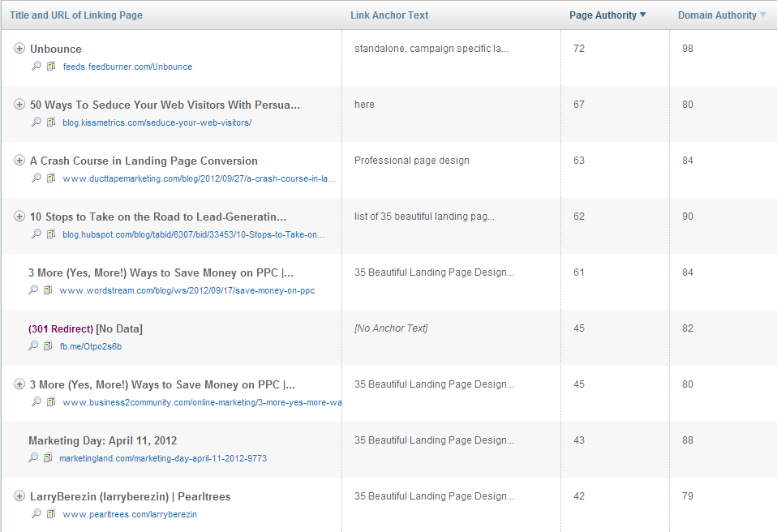Click anchor text 'here'
This screenshot has width=777, height=532.
[x=364, y=105]
